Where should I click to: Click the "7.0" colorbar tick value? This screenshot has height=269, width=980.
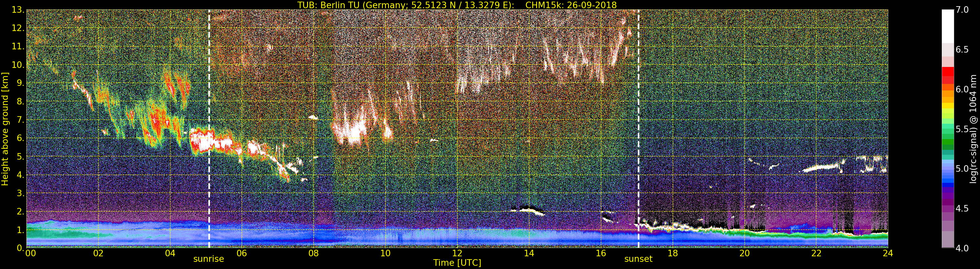tap(962, 10)
